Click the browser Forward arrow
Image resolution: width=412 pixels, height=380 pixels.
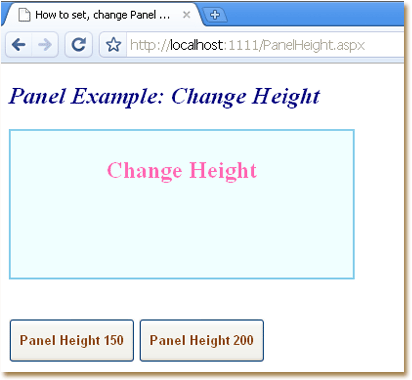coord(45,44)
